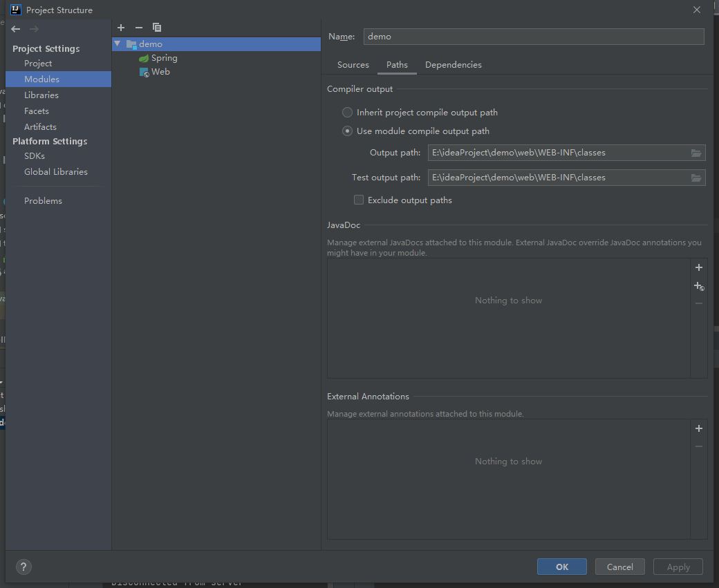Screen dimensions: 719x588
Task: Click the Add External Annotations plus icon
Action: tap(698, 428)
